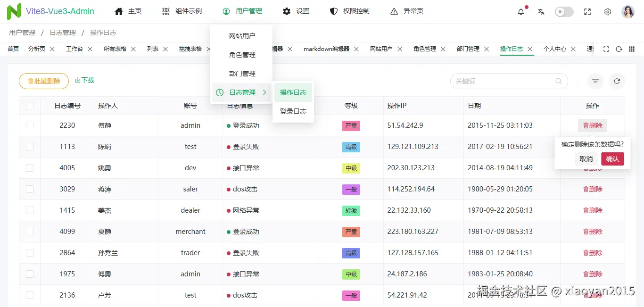
Task: Close the 操作日志 tab
Action: point(530,49)
